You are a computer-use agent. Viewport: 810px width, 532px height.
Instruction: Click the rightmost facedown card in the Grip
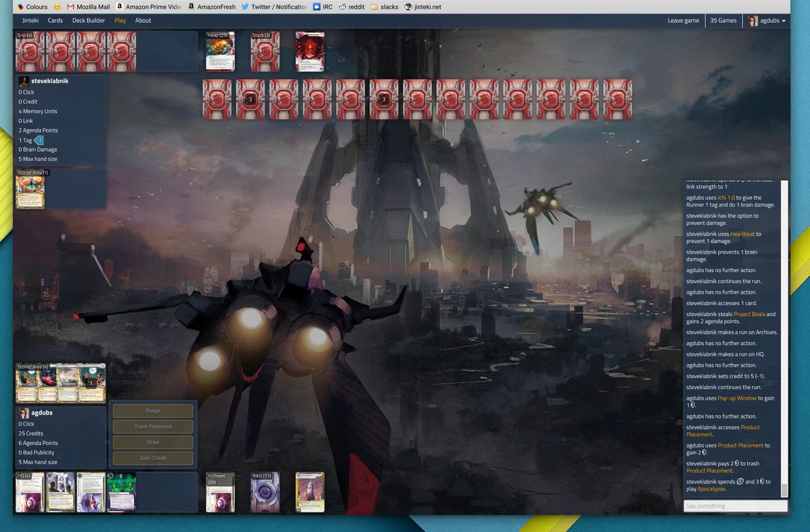pyautogui.click(x=122, y=51)
